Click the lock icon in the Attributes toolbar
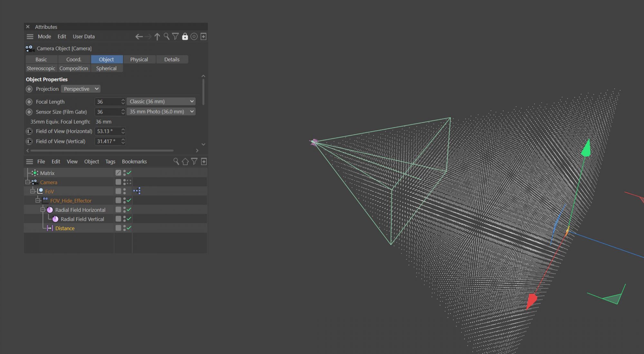This screenshot has width=644, height=354. click(185, 36)
